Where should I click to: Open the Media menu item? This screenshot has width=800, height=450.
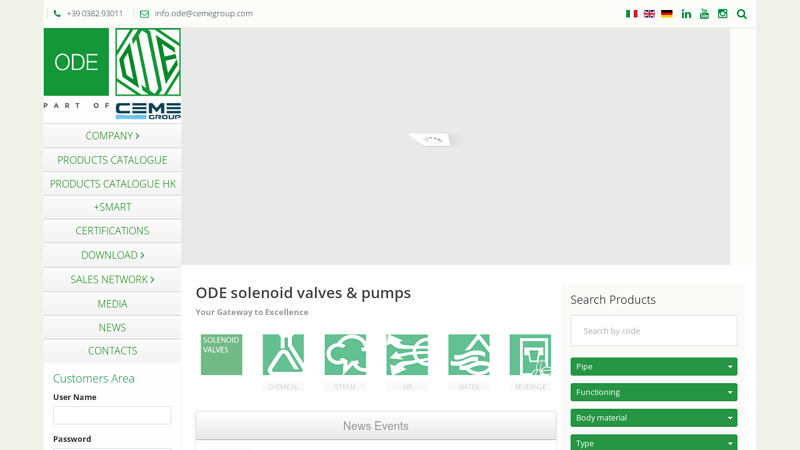[x=112, y=304]
